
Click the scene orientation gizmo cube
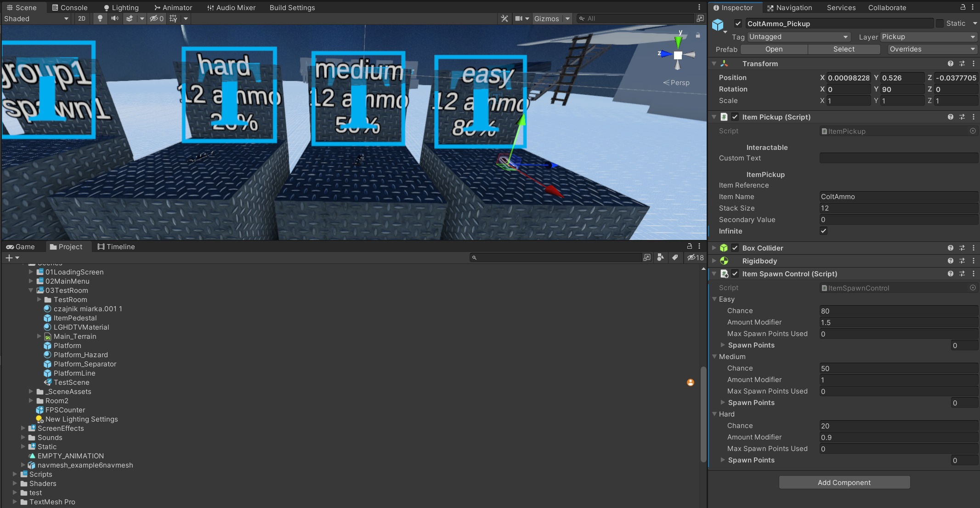click(x=678, y=55)
